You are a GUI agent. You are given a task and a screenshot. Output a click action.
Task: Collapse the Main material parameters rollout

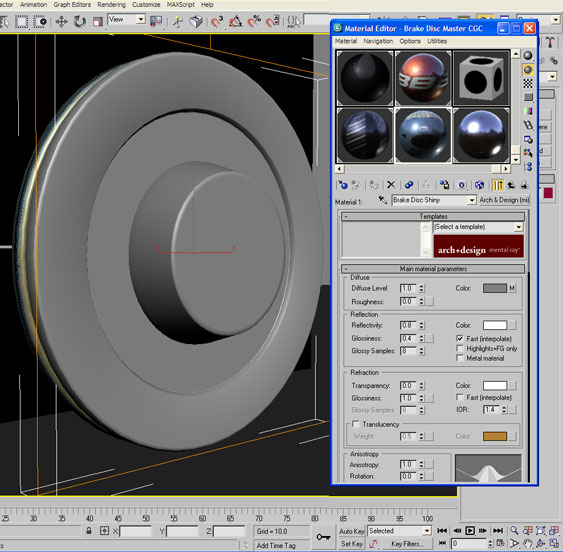(433, 269)
